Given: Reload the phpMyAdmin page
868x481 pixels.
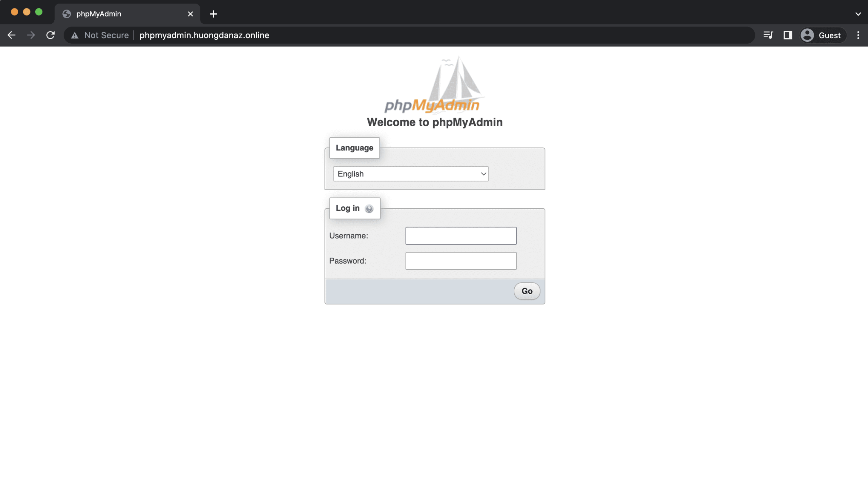Looking at the screenshot, I should 50,35.
